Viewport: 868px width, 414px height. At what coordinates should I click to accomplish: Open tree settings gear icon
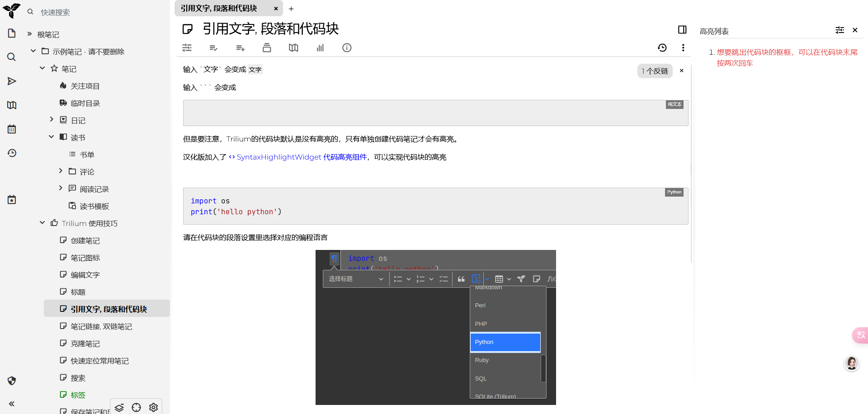coord(153,407)
